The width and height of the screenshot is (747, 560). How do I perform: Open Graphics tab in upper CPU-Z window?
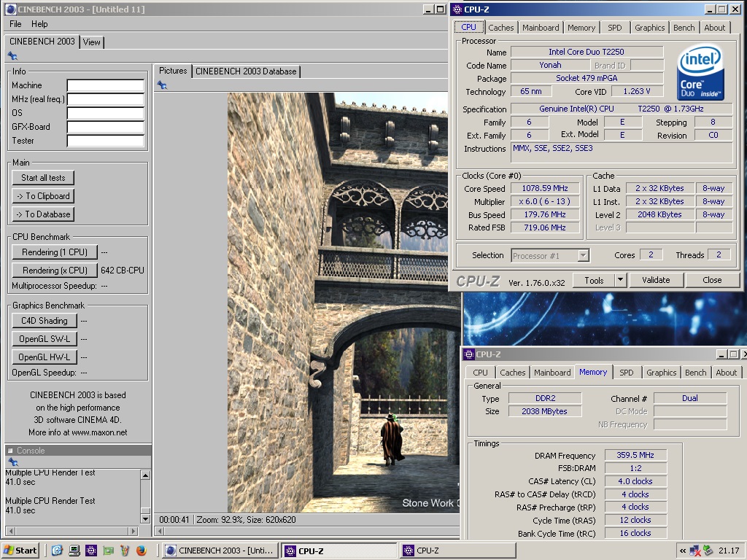pos(649,28)
